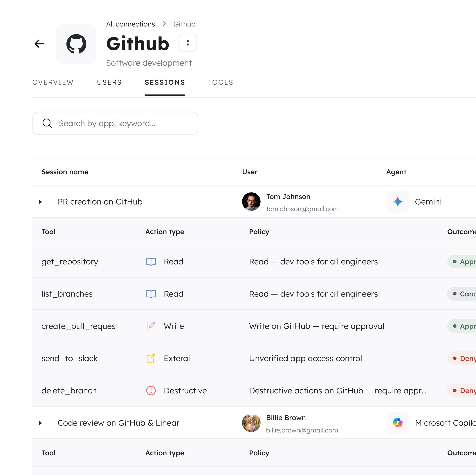
Task: Click the Microsoft Copilot agent icon
Action: click(x=397, y=423)
